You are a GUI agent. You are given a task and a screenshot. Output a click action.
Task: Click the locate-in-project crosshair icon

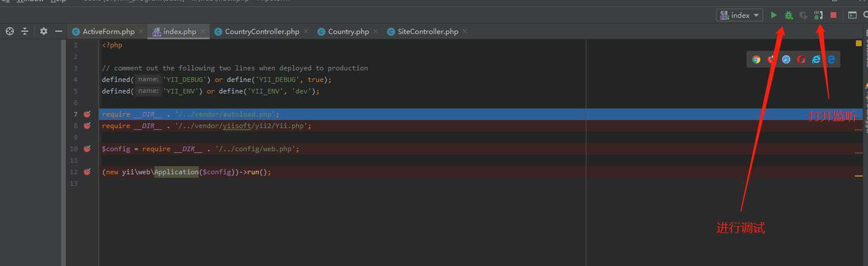tap(10, 31)
